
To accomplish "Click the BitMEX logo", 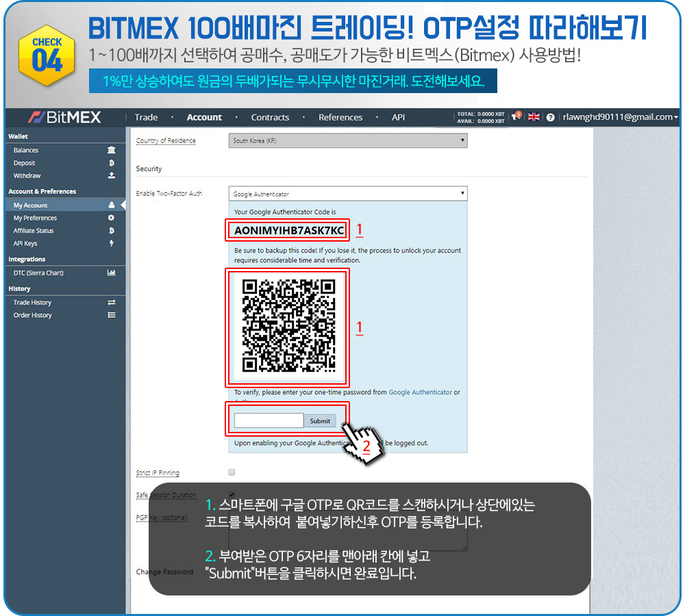I will coord(64,117).
